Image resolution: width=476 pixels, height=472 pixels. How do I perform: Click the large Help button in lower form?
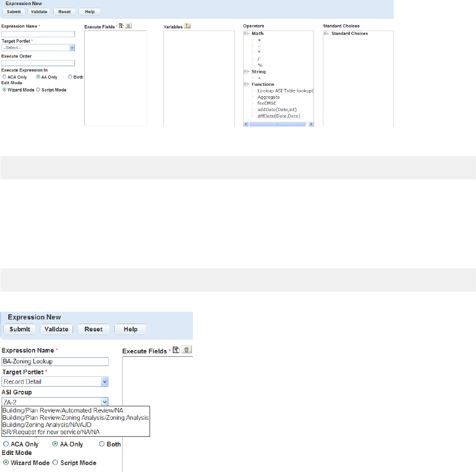click(130, 329)
